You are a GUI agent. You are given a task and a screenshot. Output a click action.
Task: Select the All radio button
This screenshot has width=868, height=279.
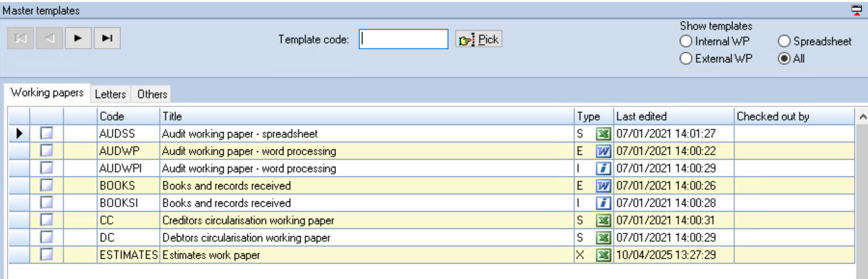tap(792, 58)
